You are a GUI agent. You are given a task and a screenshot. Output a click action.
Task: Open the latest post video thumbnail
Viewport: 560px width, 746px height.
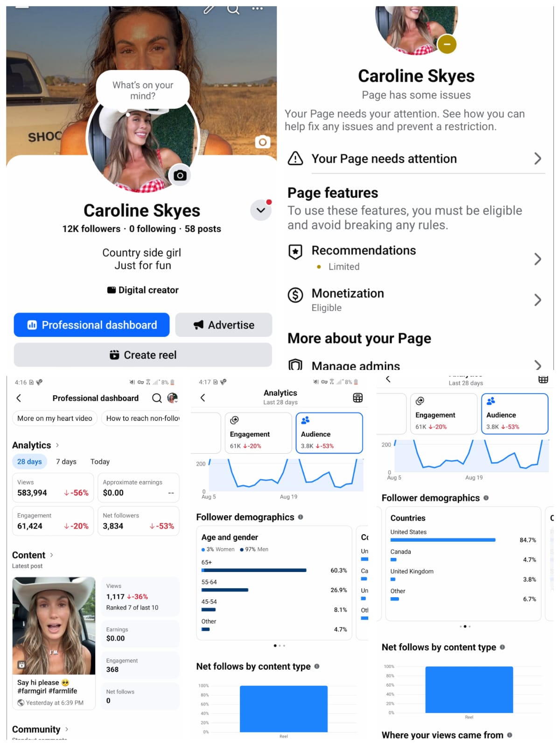pos(54,626)
